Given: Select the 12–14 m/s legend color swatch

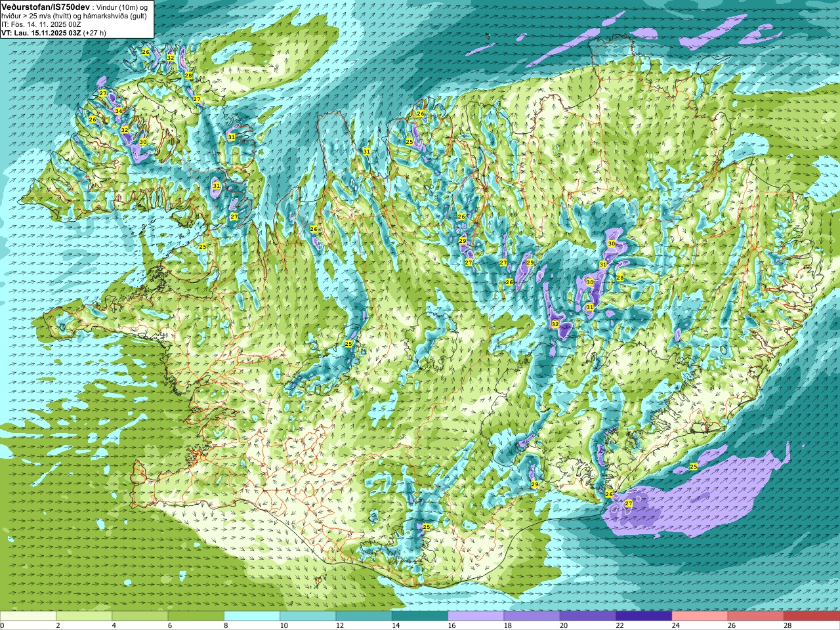Looking at the screenshot, I should 364,616.
